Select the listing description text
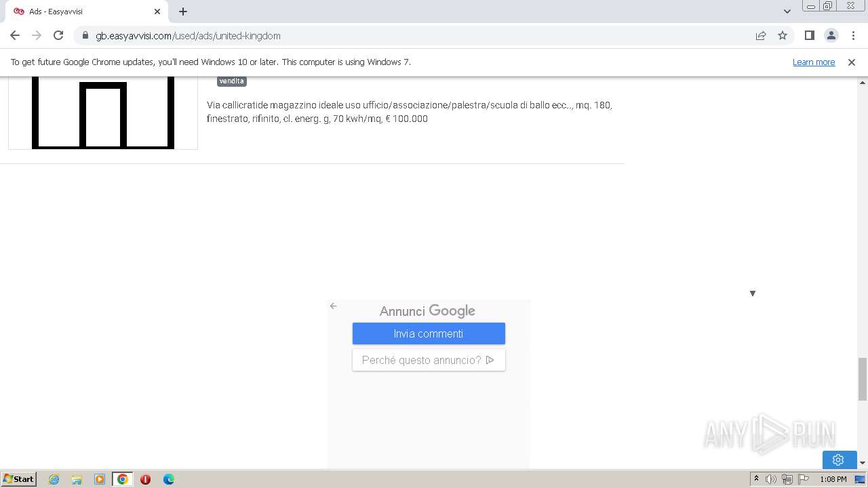868x488 pixels. [x=410, y=112]
